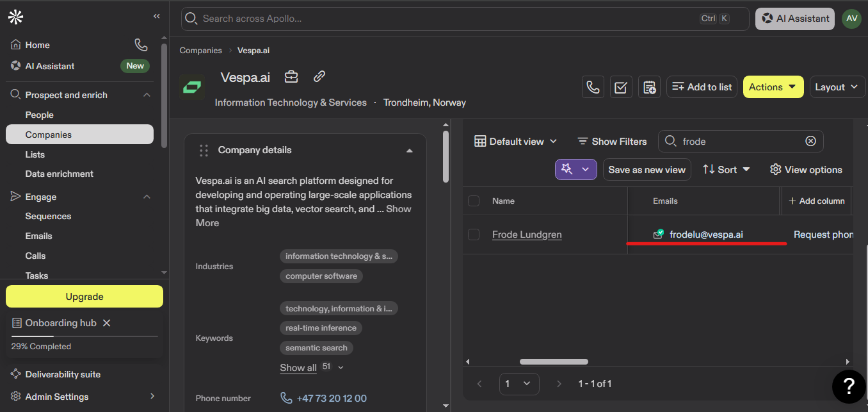Check the Frode Lundgren row checkbox

coord(474,235)
